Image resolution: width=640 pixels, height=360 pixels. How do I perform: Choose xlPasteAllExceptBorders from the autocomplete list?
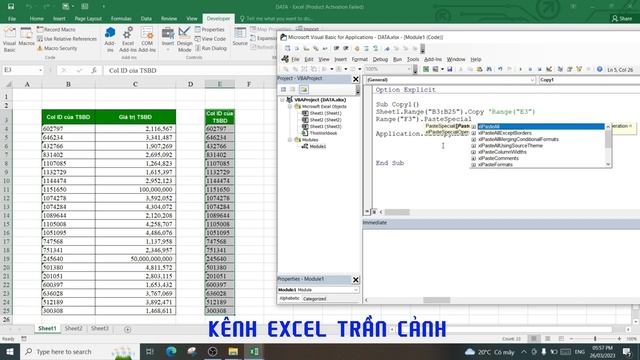(x=505, y=133)
